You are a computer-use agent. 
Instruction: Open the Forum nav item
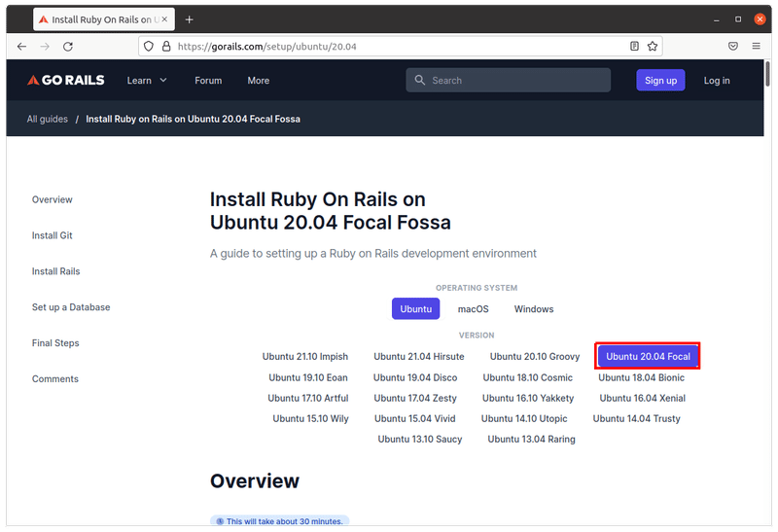[208, 81]
